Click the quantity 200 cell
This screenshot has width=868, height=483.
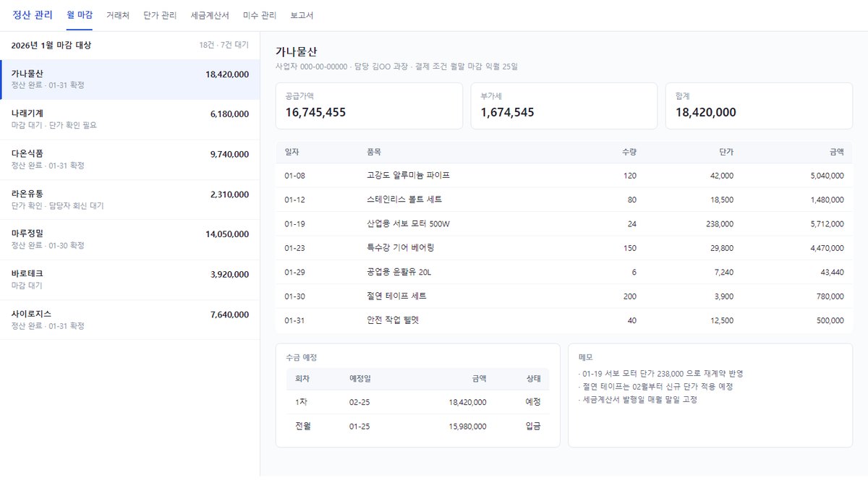pos(630,296)
